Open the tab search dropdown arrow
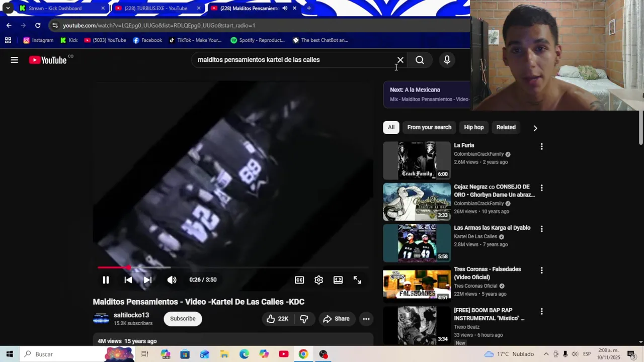This screenshot has width=644, height=362. (8, 8)
